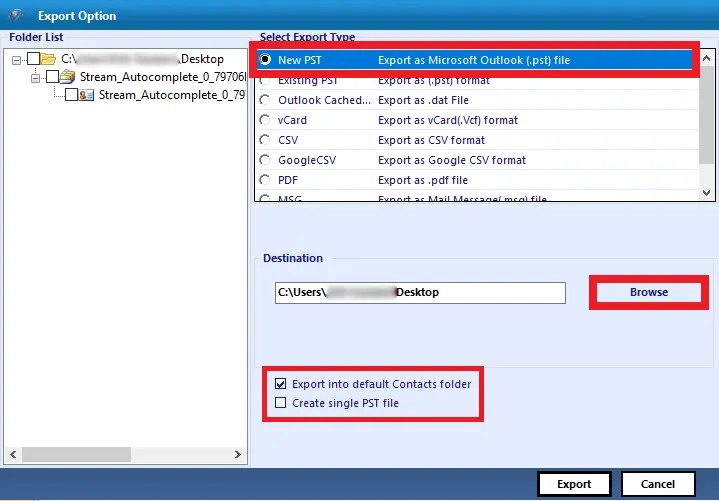Viewport: 719px width, 501px height.
Task: Click the Export button
Action: pyautogui.click(x=574, y=484)
